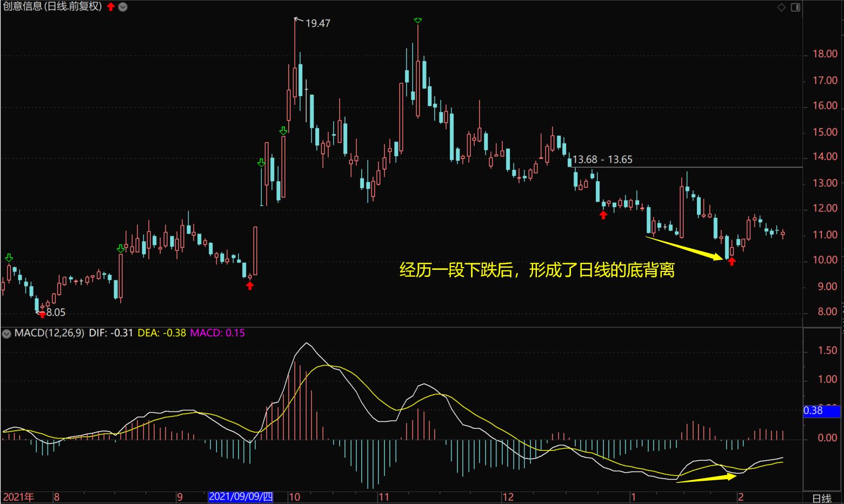Click the diamond icon at the top right
844x504 pixels.
pyautogui.click(x=781, y=7)
